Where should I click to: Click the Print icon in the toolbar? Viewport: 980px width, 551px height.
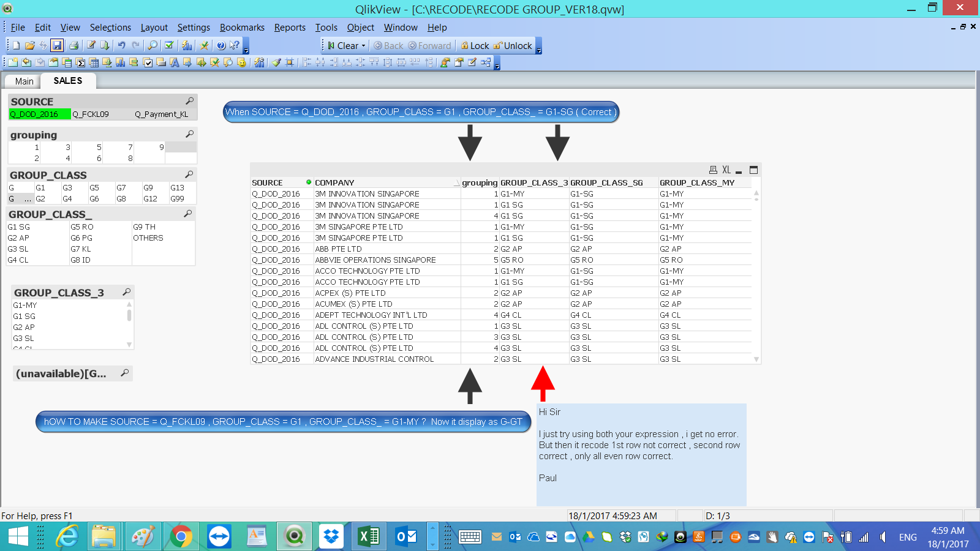(73, 45)
